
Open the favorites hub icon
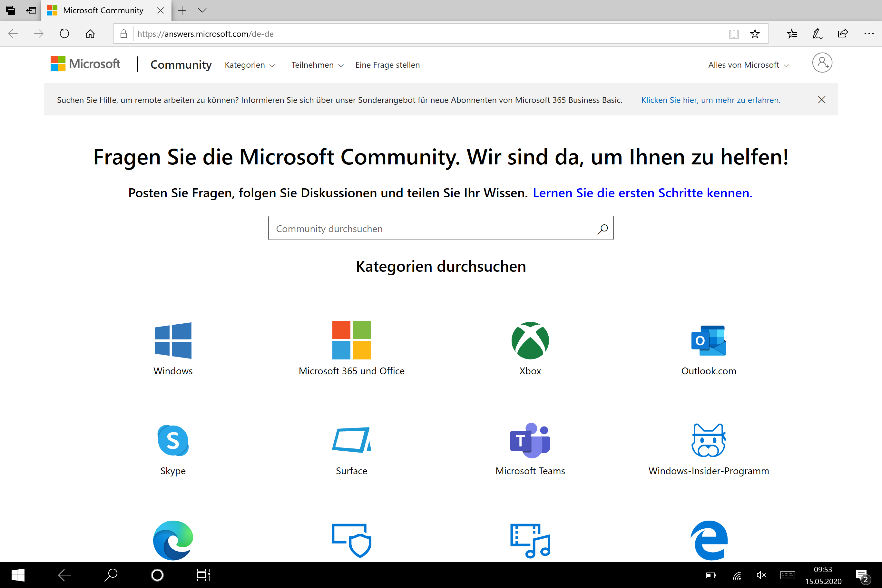click(x=792, y=34)
